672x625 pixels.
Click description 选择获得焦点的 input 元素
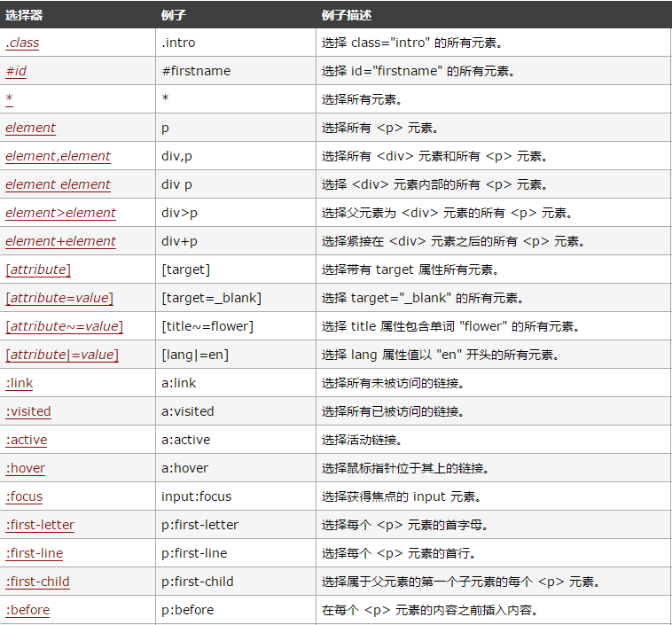[x=401, y=496]
